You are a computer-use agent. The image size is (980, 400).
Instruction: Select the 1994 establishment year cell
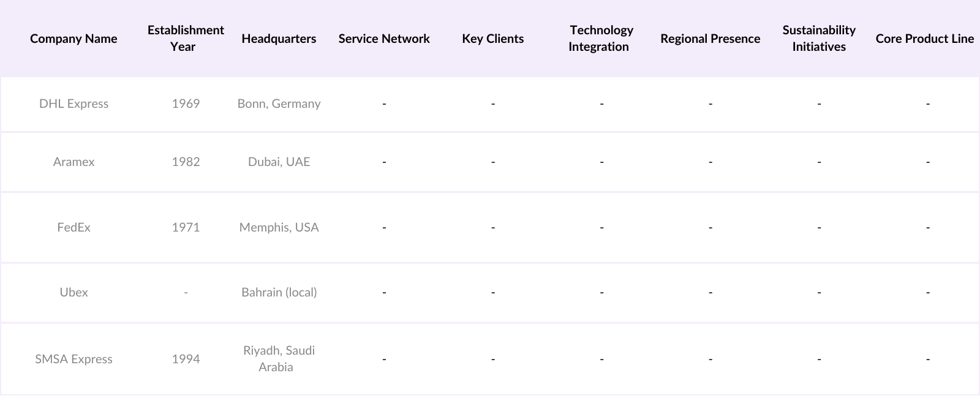click(x=186, y=359)
